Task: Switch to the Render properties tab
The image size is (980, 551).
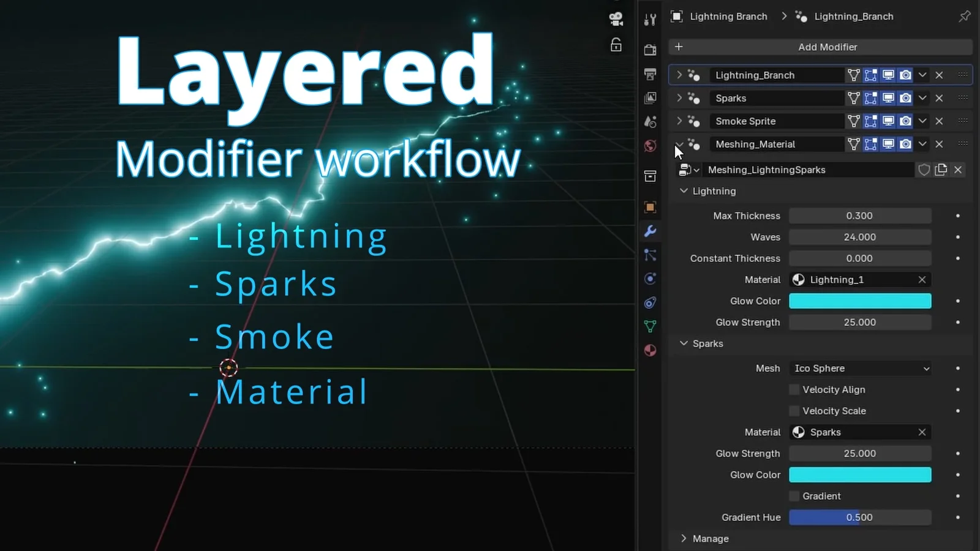Action: coord(650,50)
